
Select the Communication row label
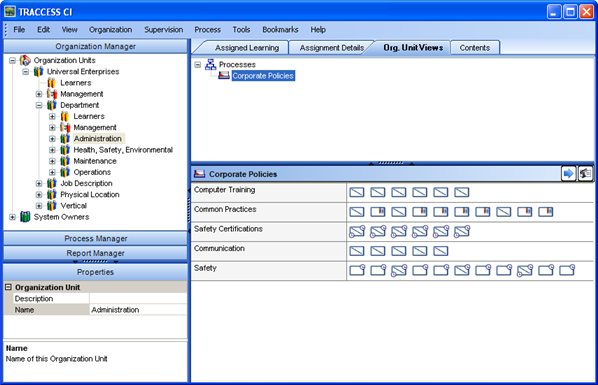click(219, 248)
